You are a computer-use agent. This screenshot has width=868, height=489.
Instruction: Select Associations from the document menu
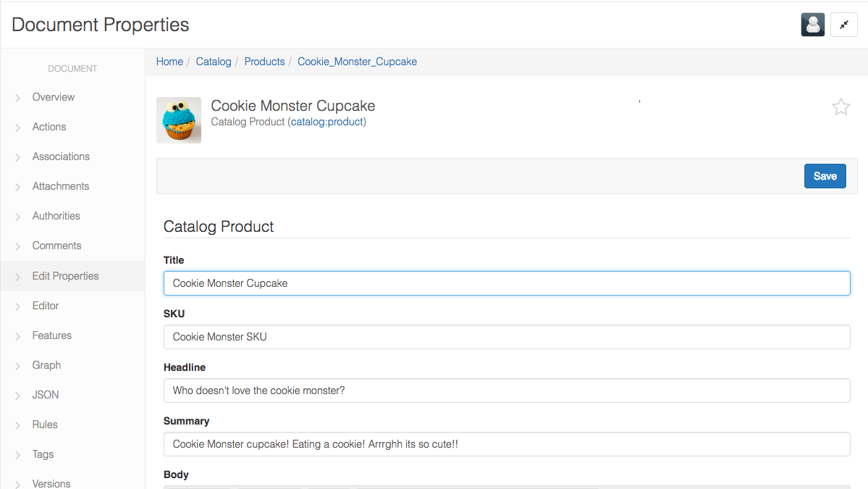click(61, 156)
